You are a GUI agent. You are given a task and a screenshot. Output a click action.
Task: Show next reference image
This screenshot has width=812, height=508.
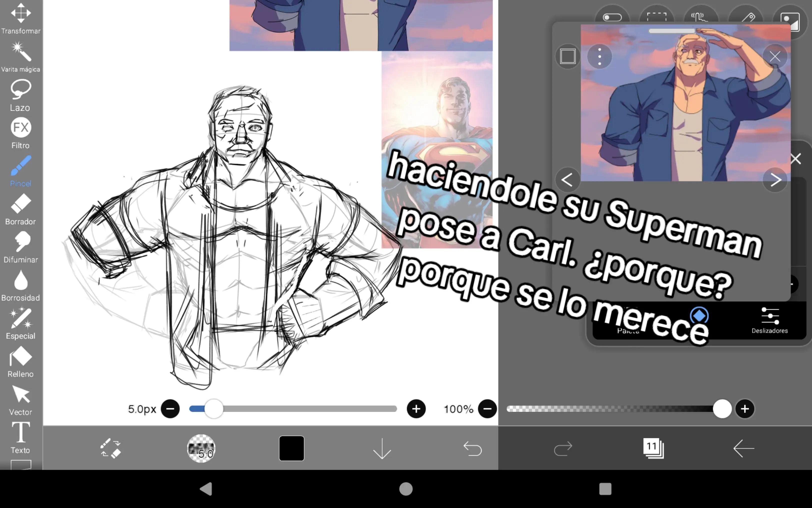775,180
